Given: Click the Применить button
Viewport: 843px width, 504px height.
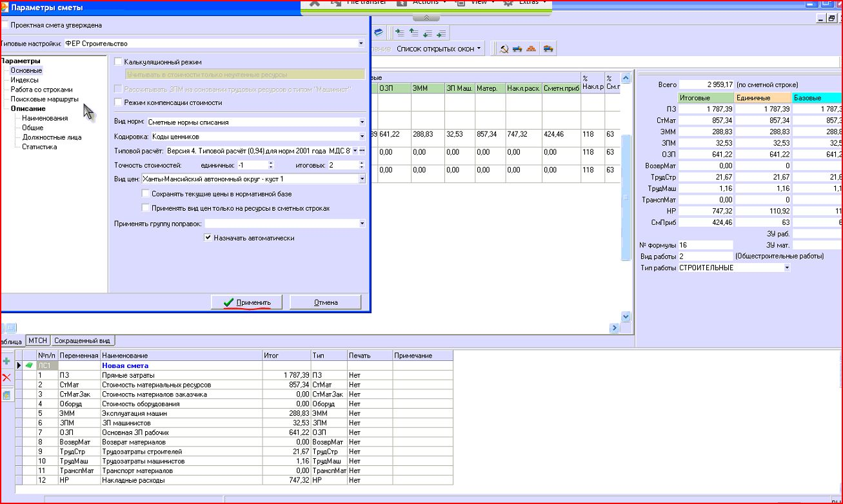Looking at the screenshot, I should (246, 302).
